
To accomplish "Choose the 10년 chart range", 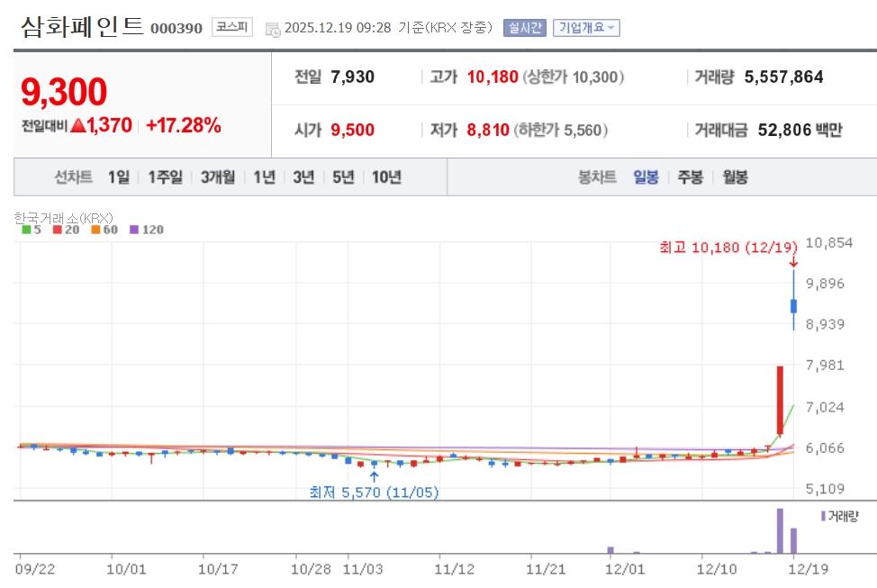I will click(x=386, y=177).
